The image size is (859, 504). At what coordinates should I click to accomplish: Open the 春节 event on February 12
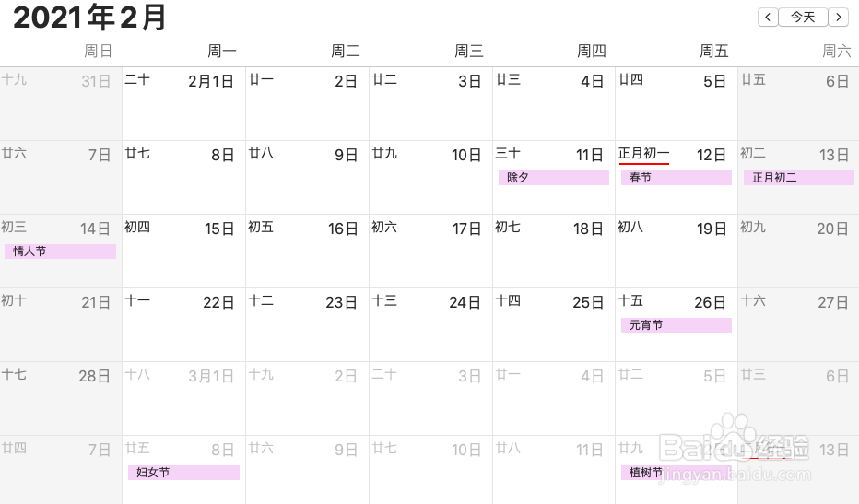676,178
